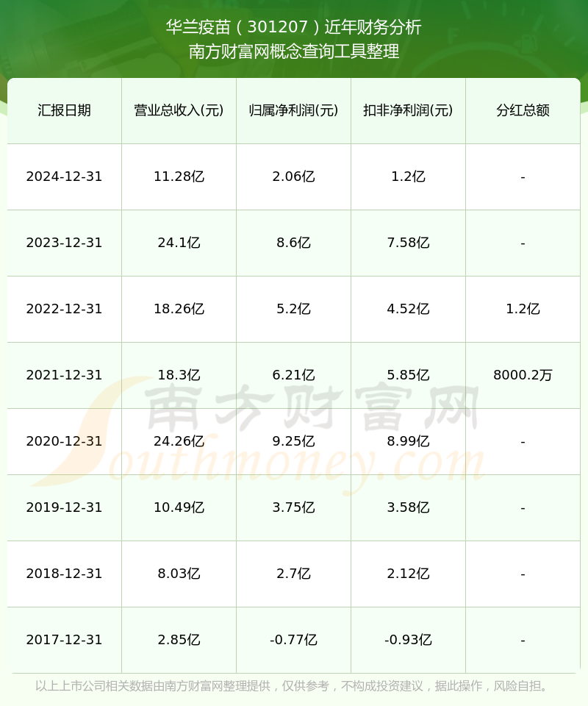Viewport: 588px width, 706px height.
Task: Click the value 3.58亿
Action: click(x=408, y=507)
